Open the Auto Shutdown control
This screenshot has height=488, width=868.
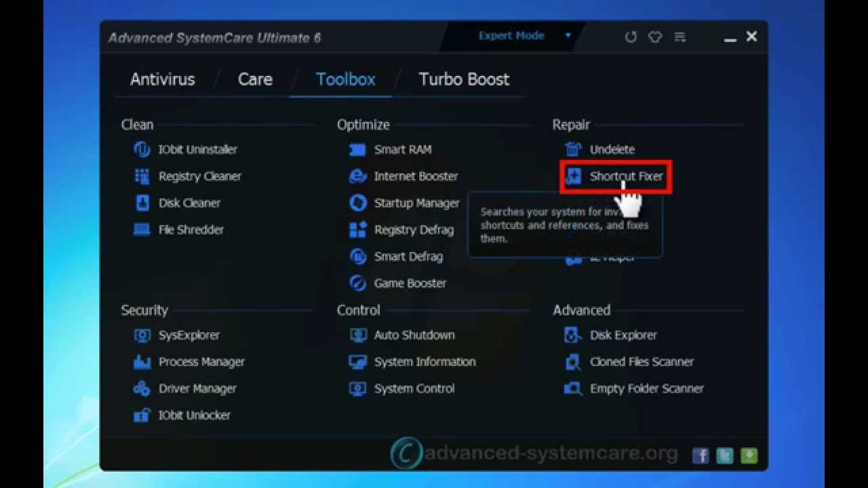click(x=401, y=335)
